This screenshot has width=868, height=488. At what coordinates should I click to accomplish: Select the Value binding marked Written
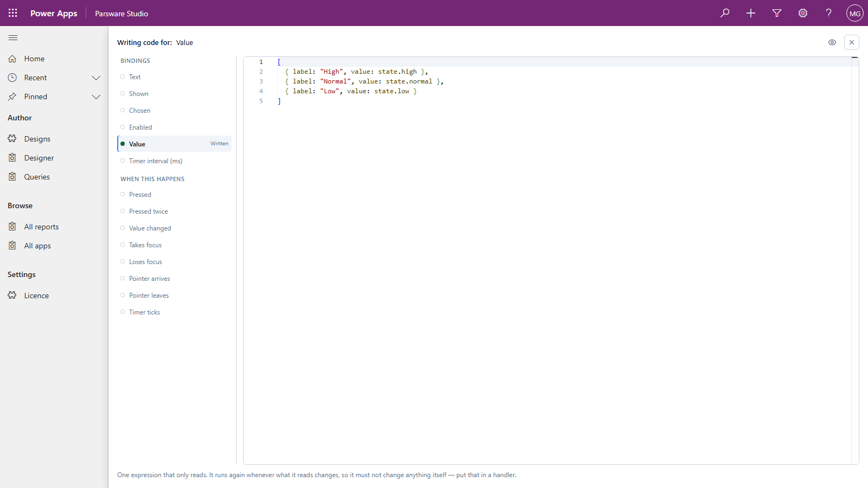(x=174, y=144)
